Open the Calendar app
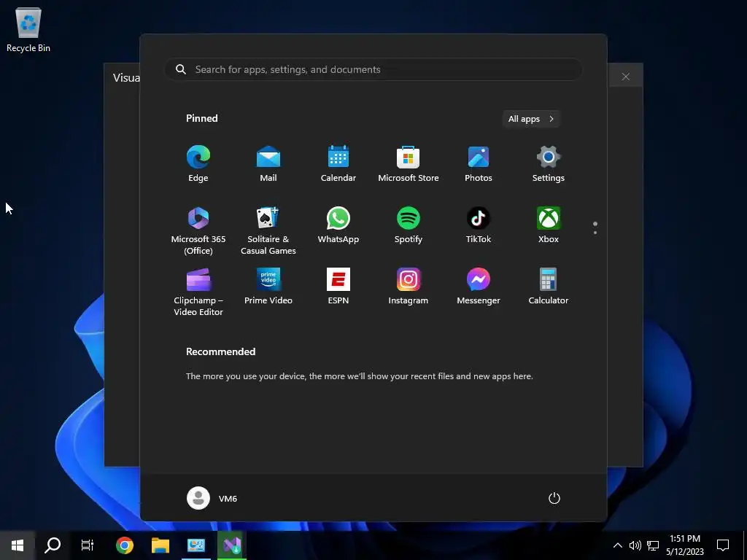Viewport: 747px width, 560px height. pos(338,163)
